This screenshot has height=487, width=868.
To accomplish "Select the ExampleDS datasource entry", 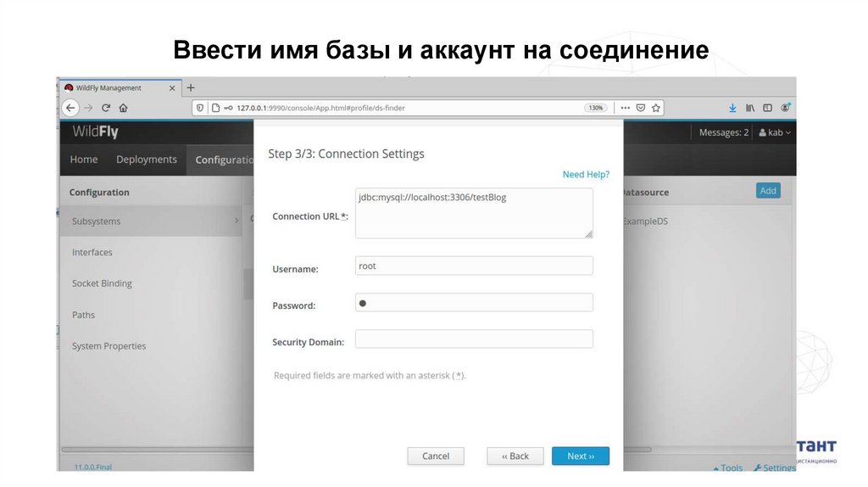I will click(x=645, y=221).
